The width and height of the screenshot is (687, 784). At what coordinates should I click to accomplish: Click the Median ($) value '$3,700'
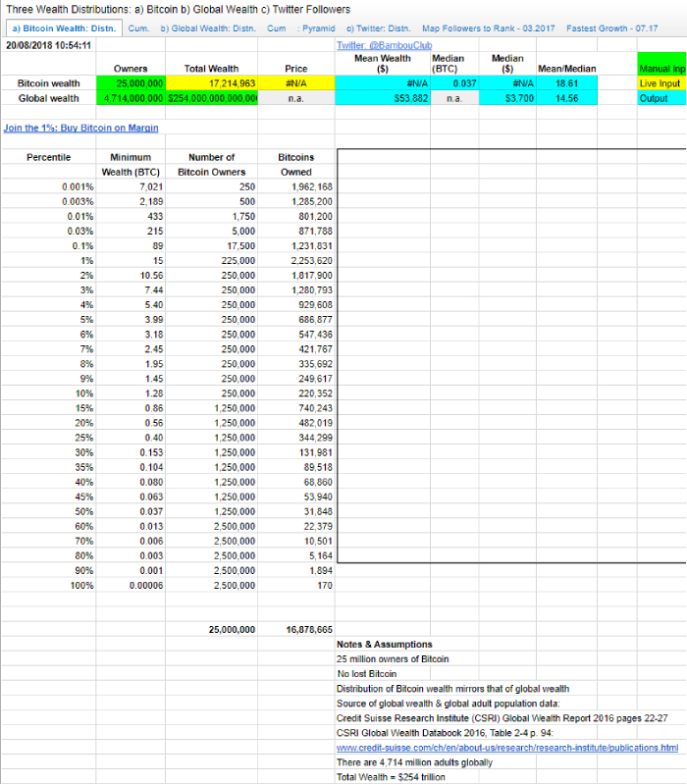507,98
